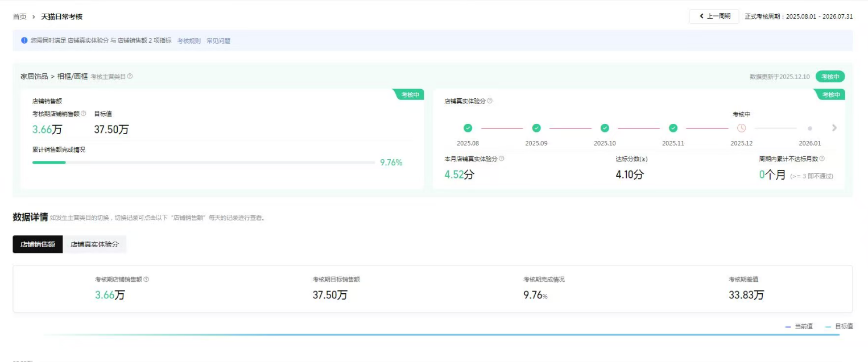Click help icon next to 店铺真实体验分 card title
868x362 pixels.
tap(490, 101)
